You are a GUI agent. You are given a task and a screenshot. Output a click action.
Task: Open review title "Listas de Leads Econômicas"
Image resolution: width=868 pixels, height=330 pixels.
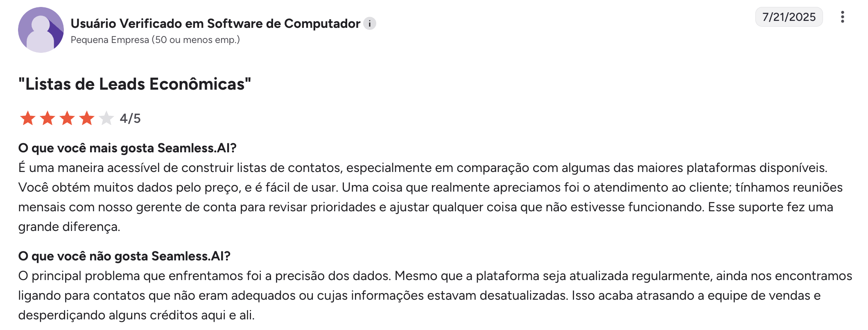135,84
